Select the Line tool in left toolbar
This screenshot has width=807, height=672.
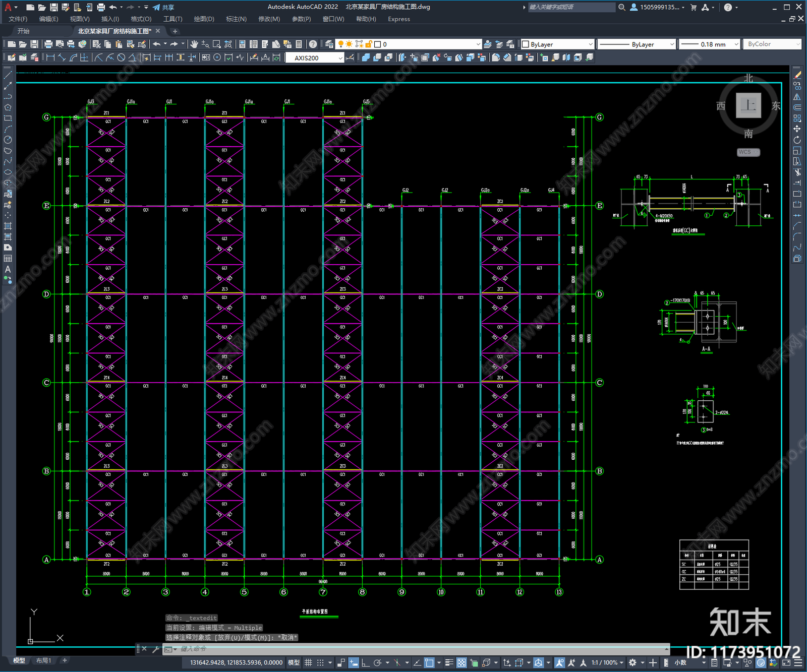(8, 75)
